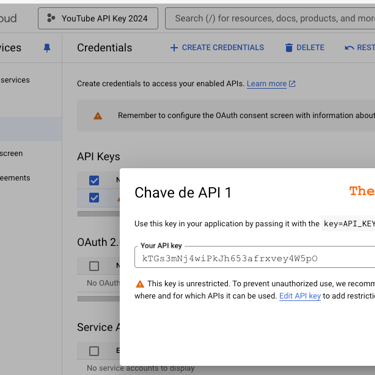Unpin the APIs & Services sidebar
Viewport: 375px width, 375px height.
(47, 48)
